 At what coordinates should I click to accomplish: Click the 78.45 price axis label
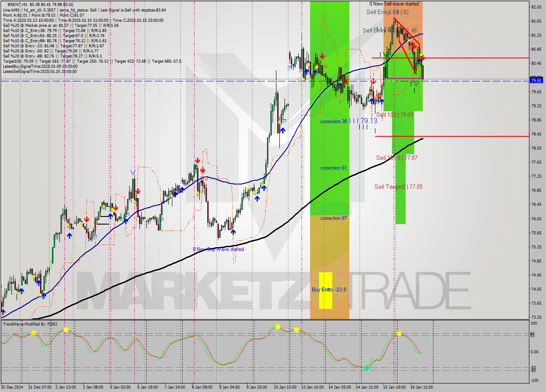tap(537, 134)
